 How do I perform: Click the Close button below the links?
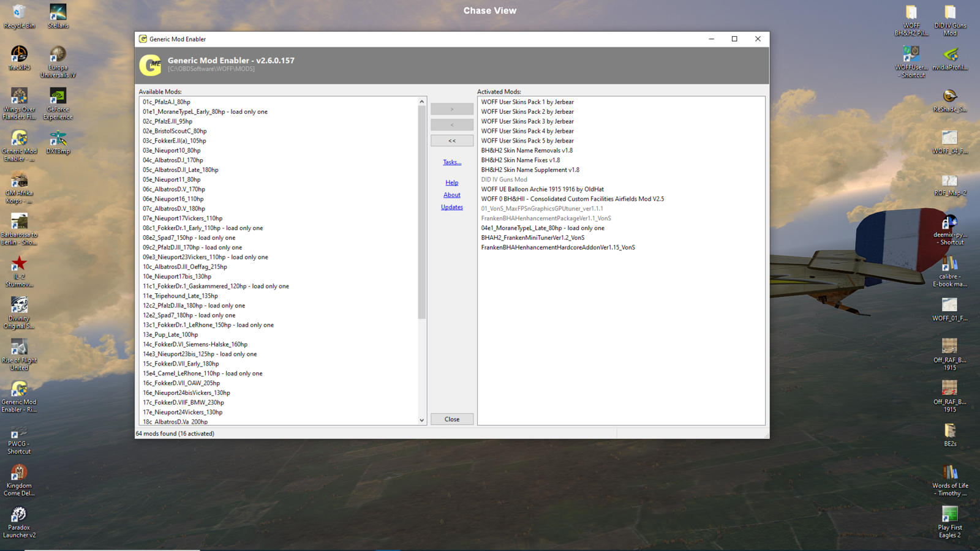(x=452, y=419)
